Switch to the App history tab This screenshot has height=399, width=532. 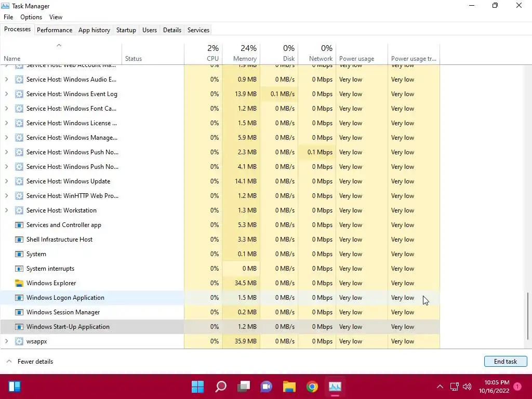tap(95, 30)
